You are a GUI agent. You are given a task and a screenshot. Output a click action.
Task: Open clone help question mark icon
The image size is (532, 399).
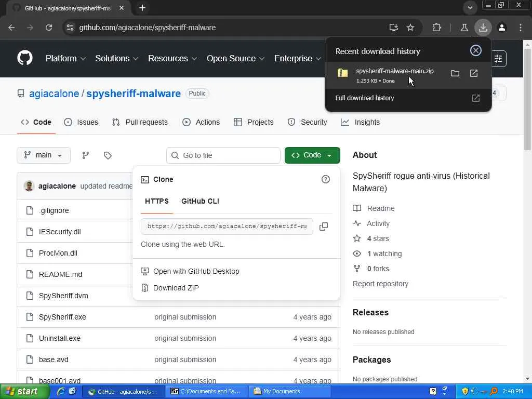tap(325, 179)
